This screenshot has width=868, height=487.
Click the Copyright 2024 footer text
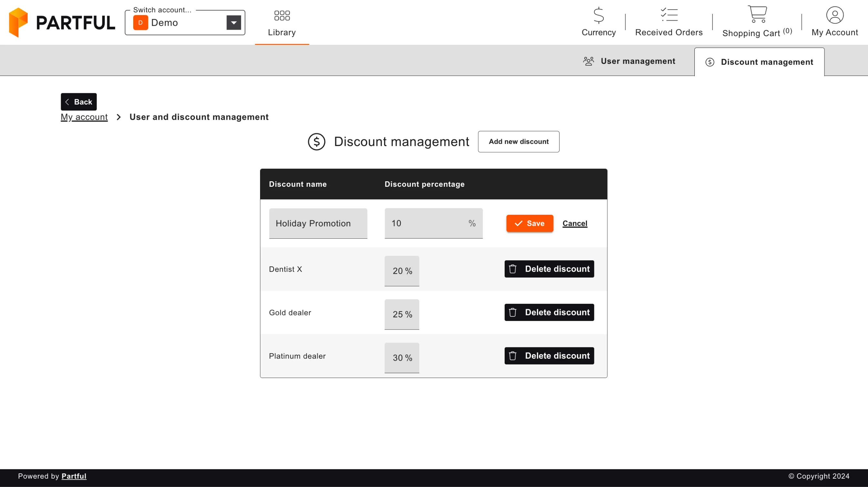(819, 476)
